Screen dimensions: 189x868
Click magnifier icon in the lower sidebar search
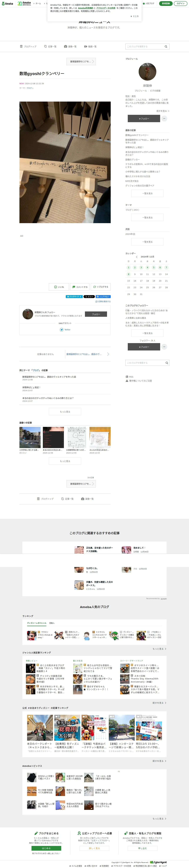(166, 363)
